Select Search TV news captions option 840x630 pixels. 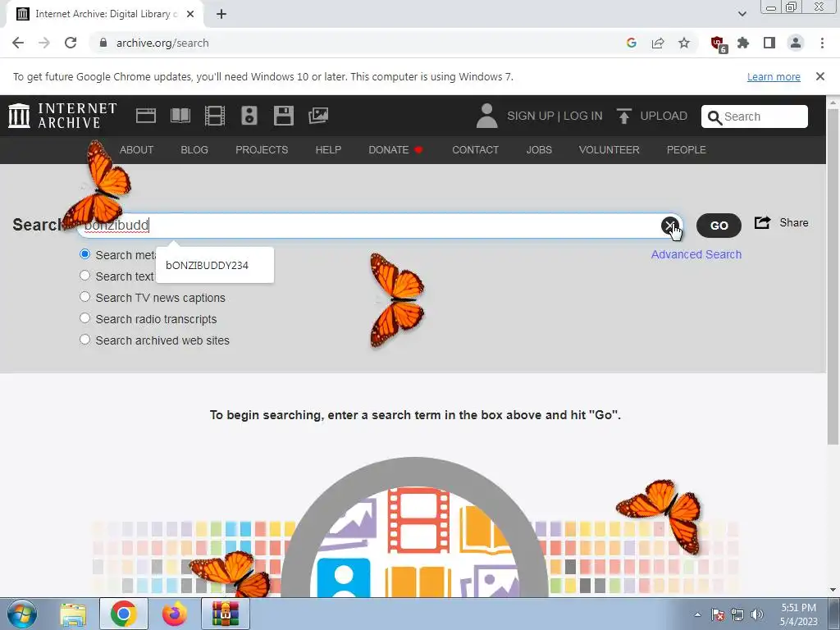tap(84, 297)
